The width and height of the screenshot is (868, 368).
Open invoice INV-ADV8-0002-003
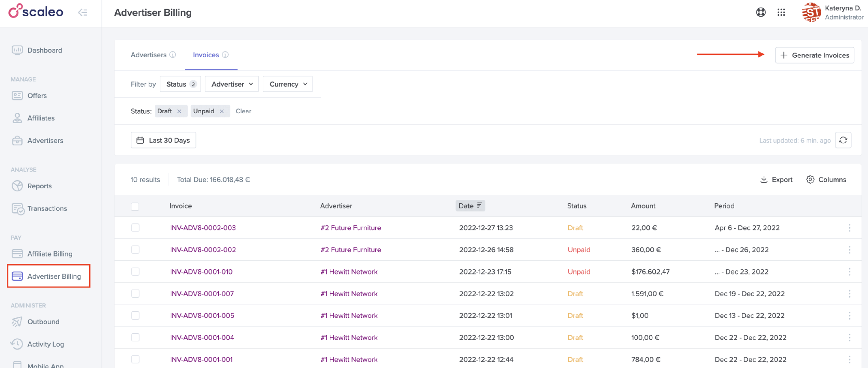tap(203, 228)
